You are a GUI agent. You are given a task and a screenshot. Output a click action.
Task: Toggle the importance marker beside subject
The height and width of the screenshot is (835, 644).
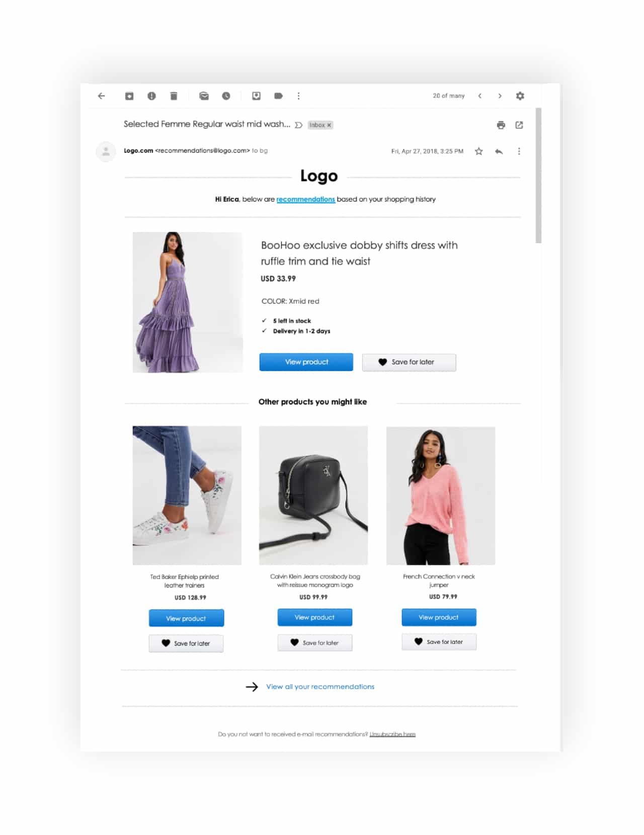[x=298, y=125]
